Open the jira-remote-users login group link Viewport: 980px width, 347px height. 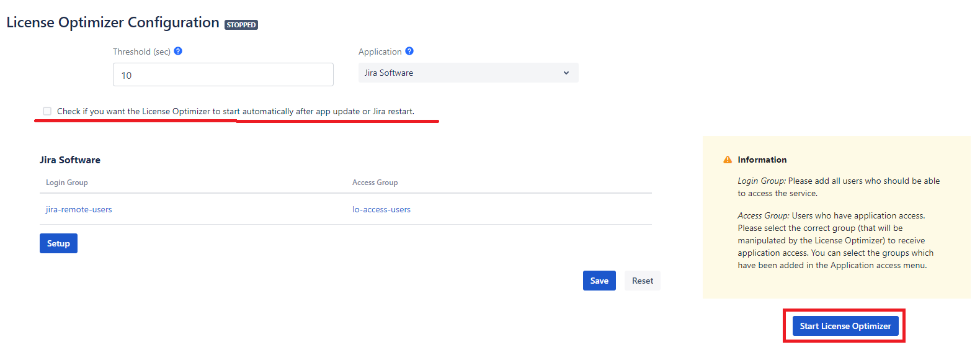79,209
